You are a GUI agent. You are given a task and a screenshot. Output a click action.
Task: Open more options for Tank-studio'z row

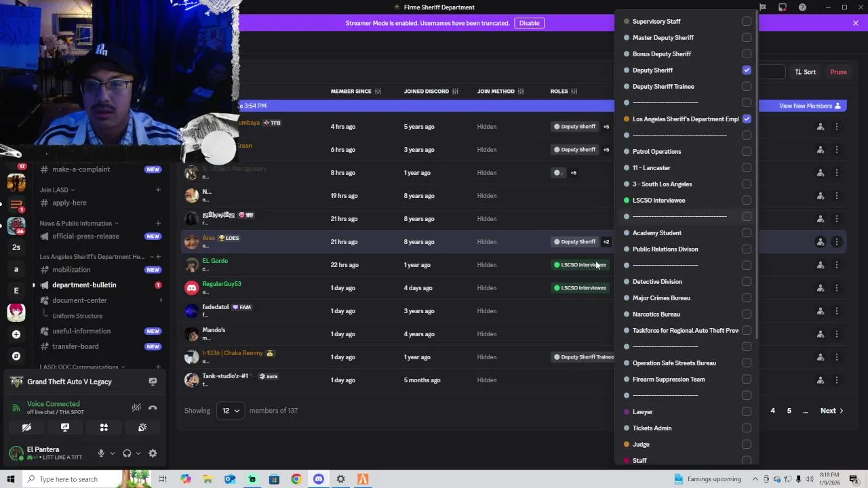(x=837, y=380)
